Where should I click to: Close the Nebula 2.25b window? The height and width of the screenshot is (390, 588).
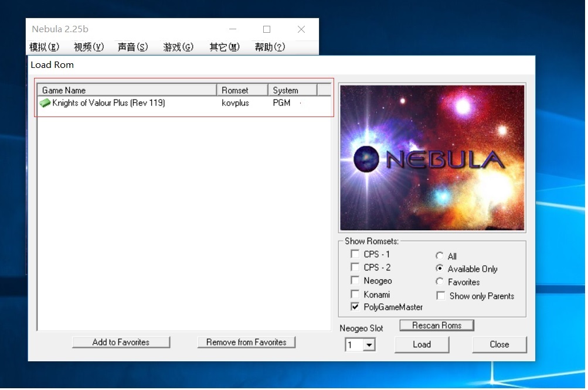tap(301, 29)
